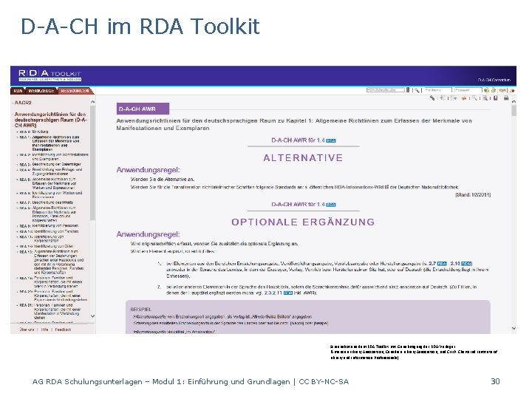
Task: Click the green login icon after password field
Action: (x=486, y=90)
